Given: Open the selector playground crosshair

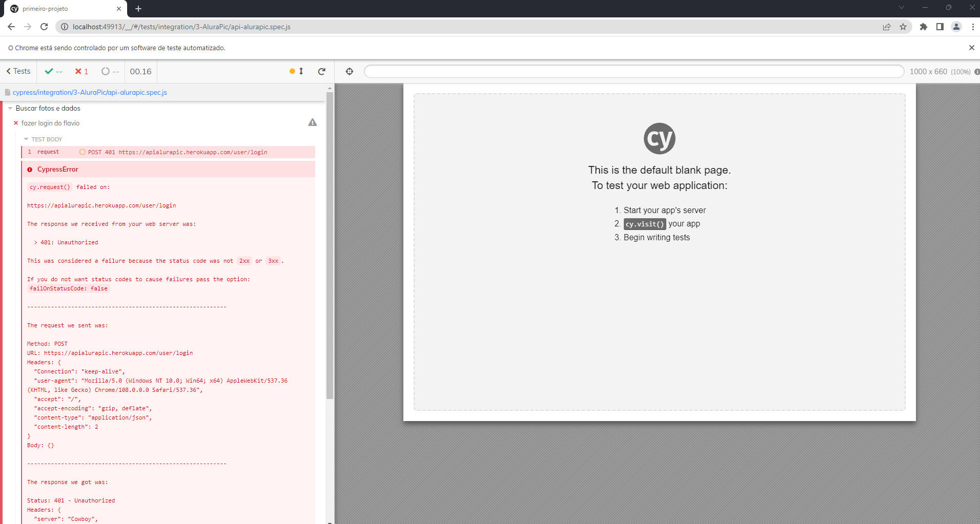Looking at the screenshot, I should click(x=350, y=71).
